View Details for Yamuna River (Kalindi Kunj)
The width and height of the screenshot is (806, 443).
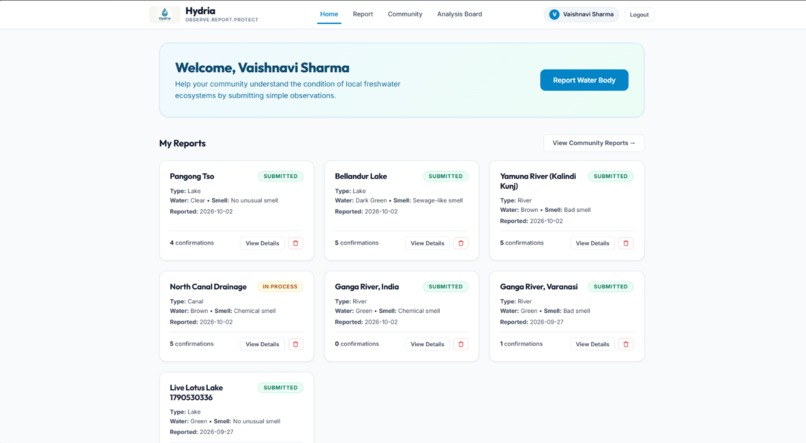[592, 243]
